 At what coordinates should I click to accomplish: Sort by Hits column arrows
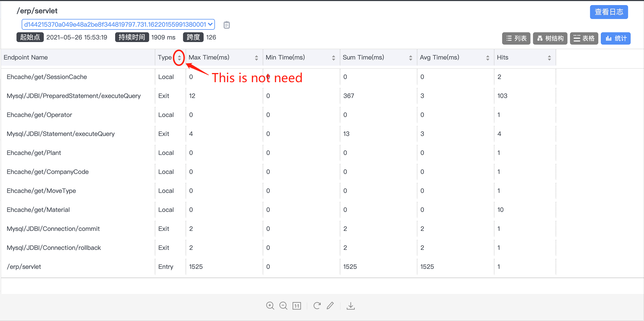click(x=549, y=58)
